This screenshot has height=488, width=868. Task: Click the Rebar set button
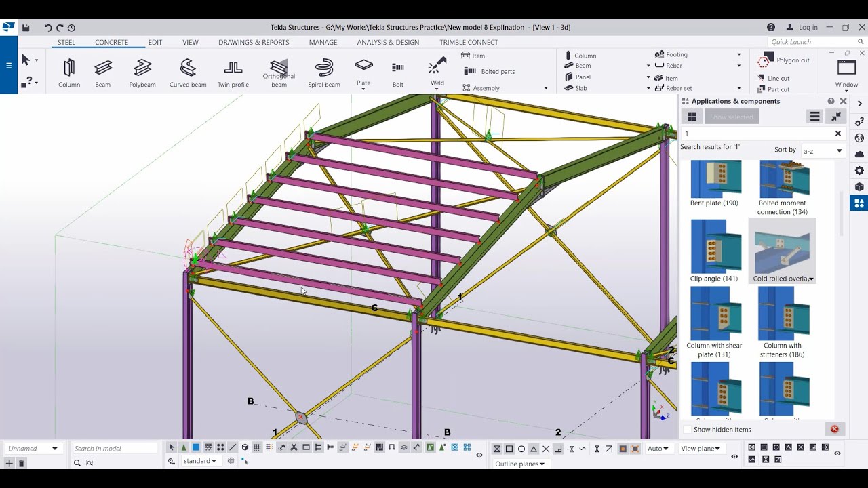tap(673, 88)
